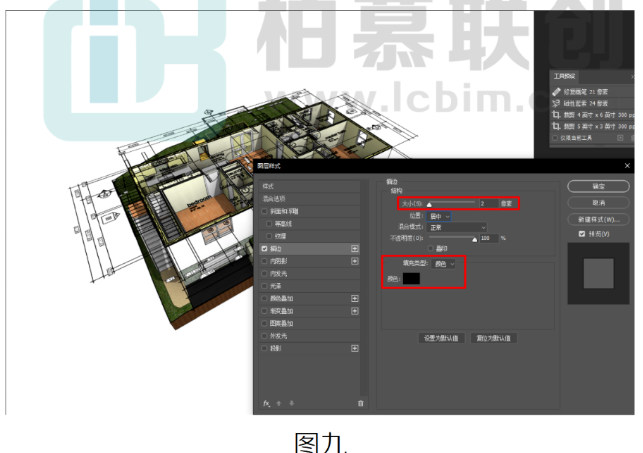Viewport: 643px width, 453px height.
Task: Toggle the 仅限当前工具 checkbox
Action: tap(555, 138)
